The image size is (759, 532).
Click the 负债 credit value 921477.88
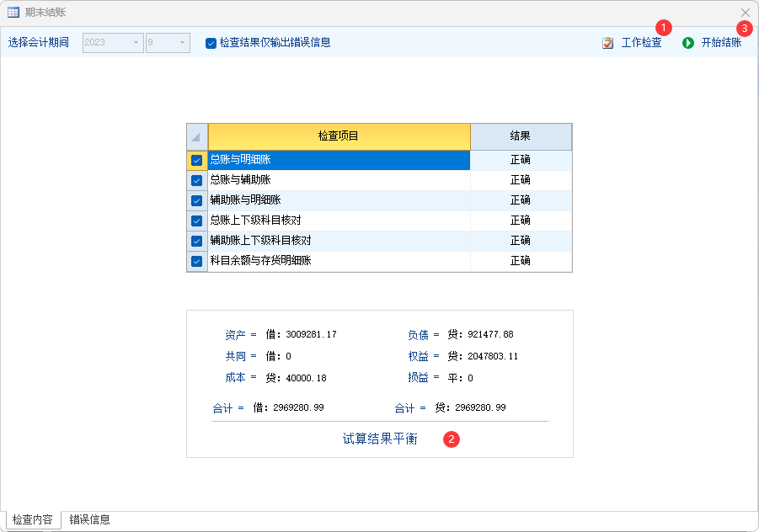pos(490,335)
